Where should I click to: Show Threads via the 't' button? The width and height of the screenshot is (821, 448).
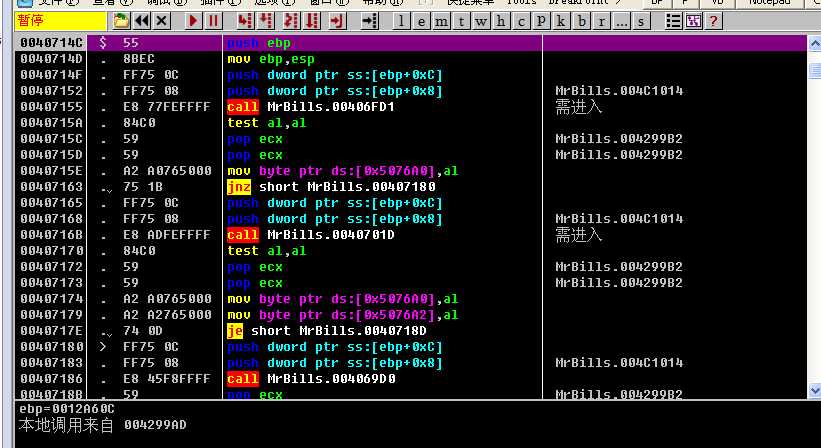tap(461, 21)
